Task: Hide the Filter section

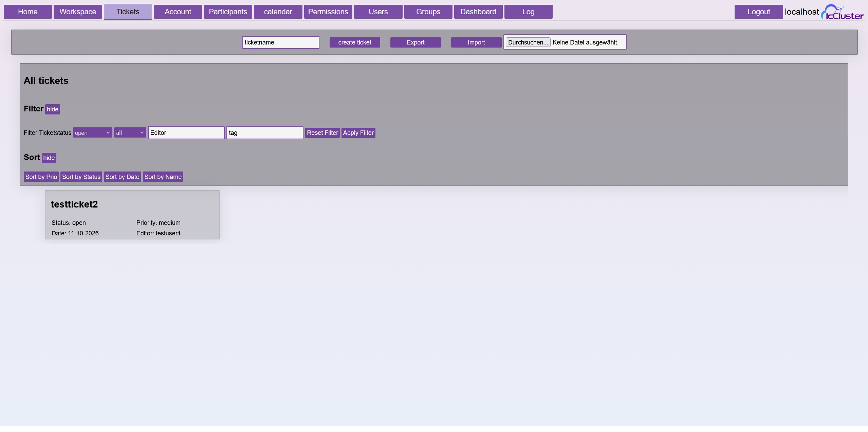Action: [x=53, y=109]
